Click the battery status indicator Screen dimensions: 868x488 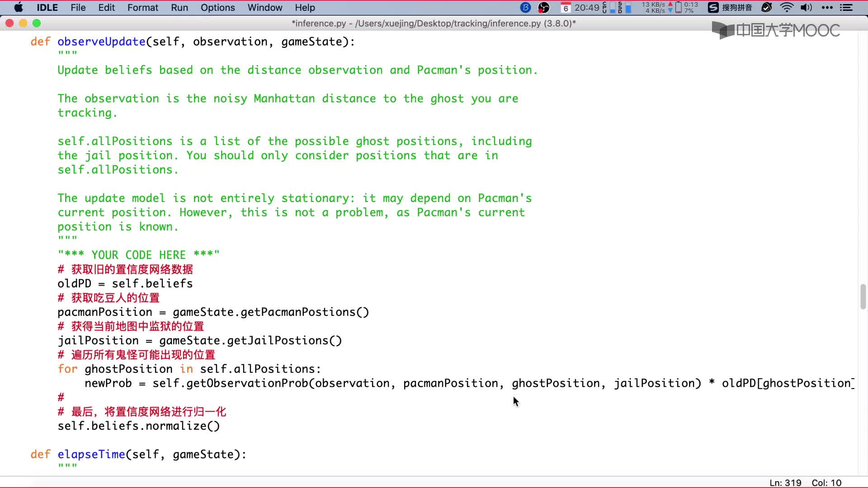[687, 8]
